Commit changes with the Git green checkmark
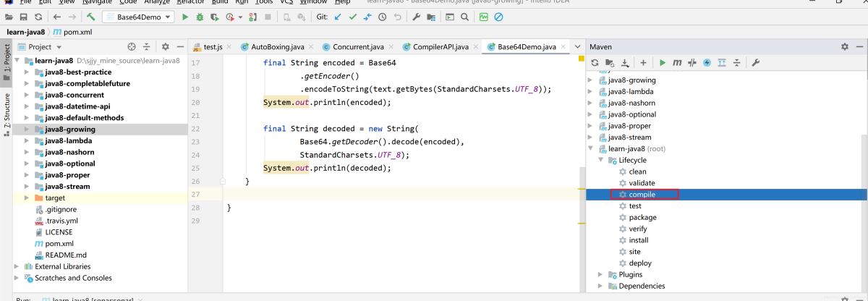 tap(353, 17)
